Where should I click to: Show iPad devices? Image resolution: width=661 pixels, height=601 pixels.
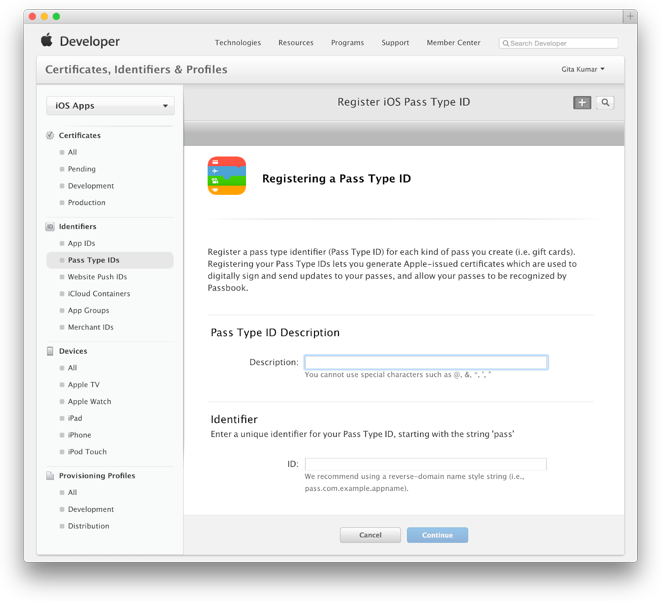(x=75, y=418)
